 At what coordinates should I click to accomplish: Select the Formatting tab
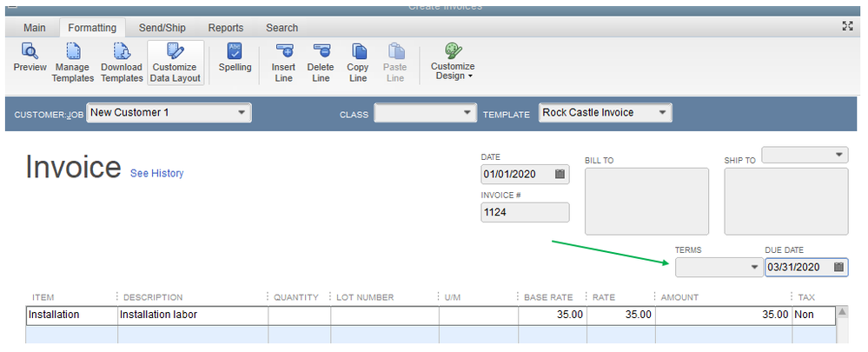pyautogui.click(x=92, y=28)
